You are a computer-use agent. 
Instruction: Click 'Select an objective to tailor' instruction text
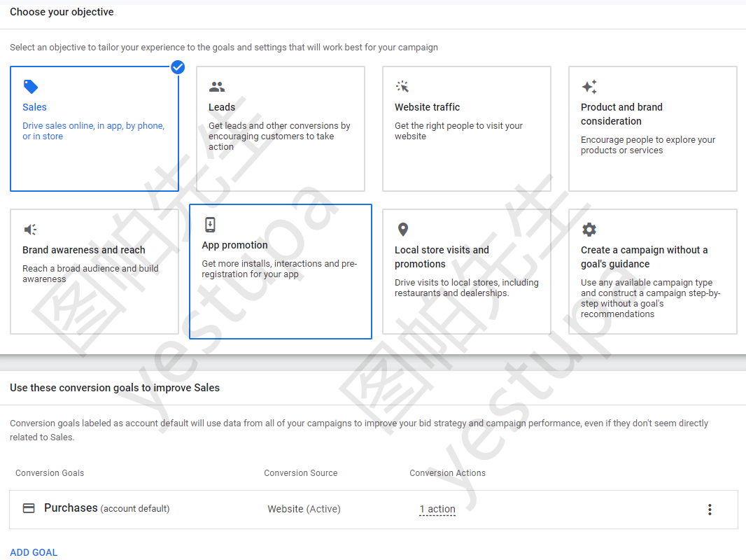[x=224, y=47]
